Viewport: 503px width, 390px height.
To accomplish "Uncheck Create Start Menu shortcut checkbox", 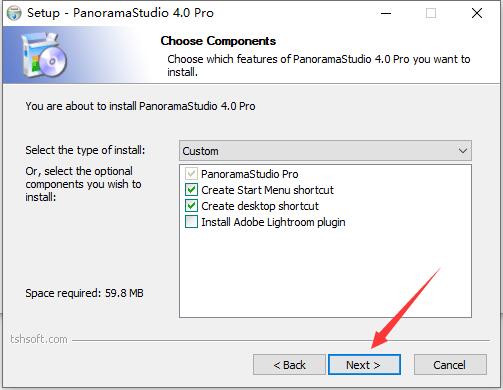I will (x=191, y=190).
